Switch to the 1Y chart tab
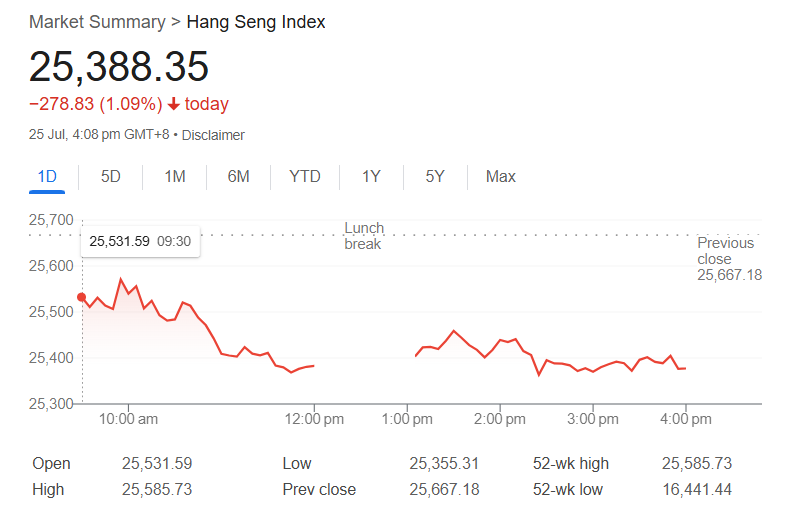This screenshot has height=516, width=806. tap(371, 176)
